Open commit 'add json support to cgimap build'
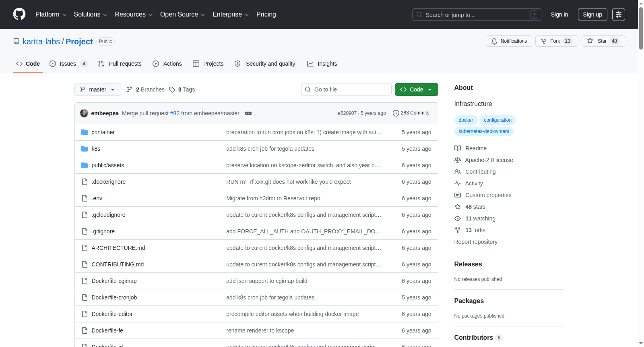The height and width of the screenshot is (347, 644). pyautogui.click(x=267, y=281)
